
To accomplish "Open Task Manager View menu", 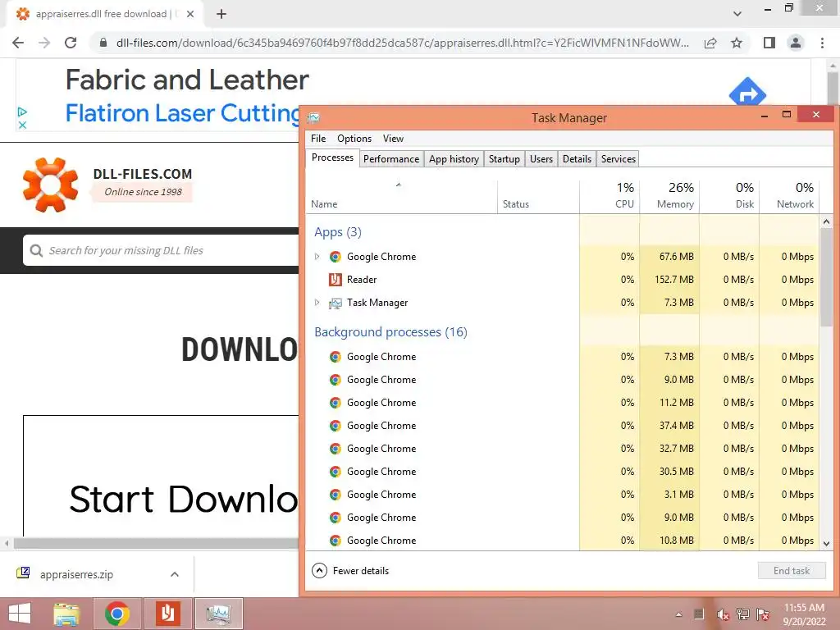I will coord(393,138).
